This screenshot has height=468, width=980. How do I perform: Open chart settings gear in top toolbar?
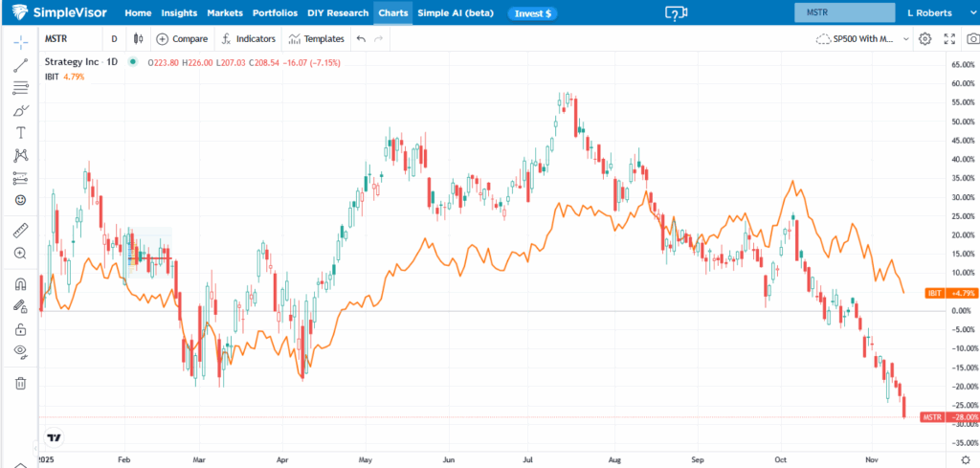click(925, 38)
